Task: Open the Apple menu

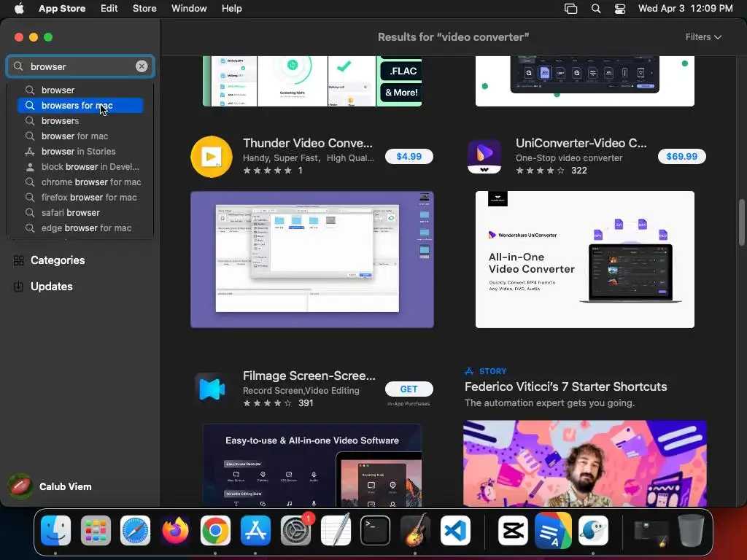Action: [19, 9]
